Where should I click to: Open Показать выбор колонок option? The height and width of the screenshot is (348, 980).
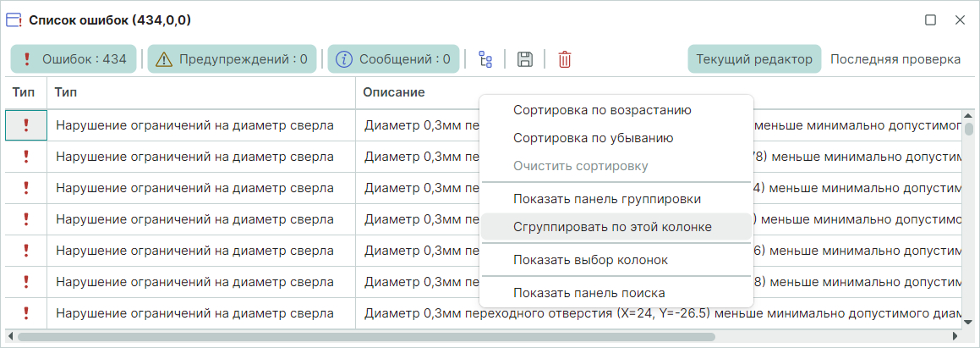point(616,260)
